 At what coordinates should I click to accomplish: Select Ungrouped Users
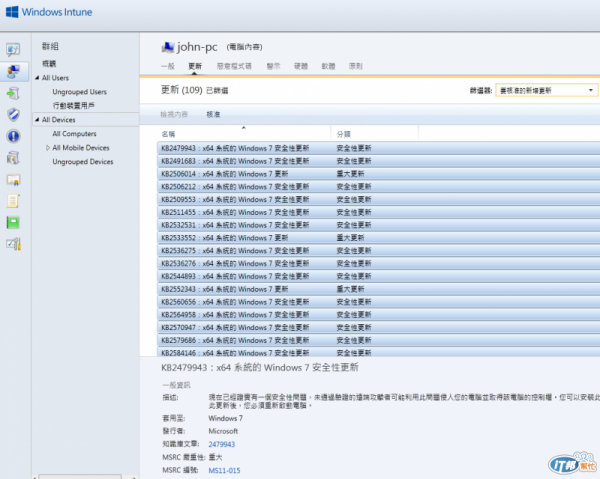click(x=80, y=92)
